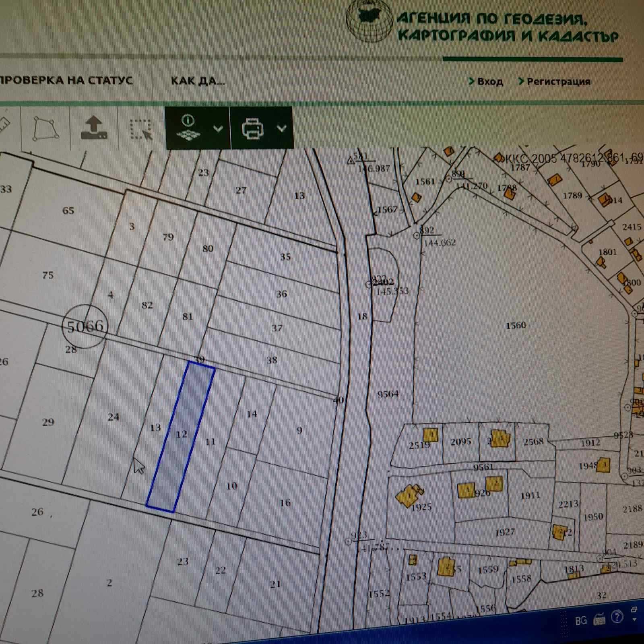Pick parcel 27 on the map
Viewport: 644px width, 644px height.
click(241, 190)
